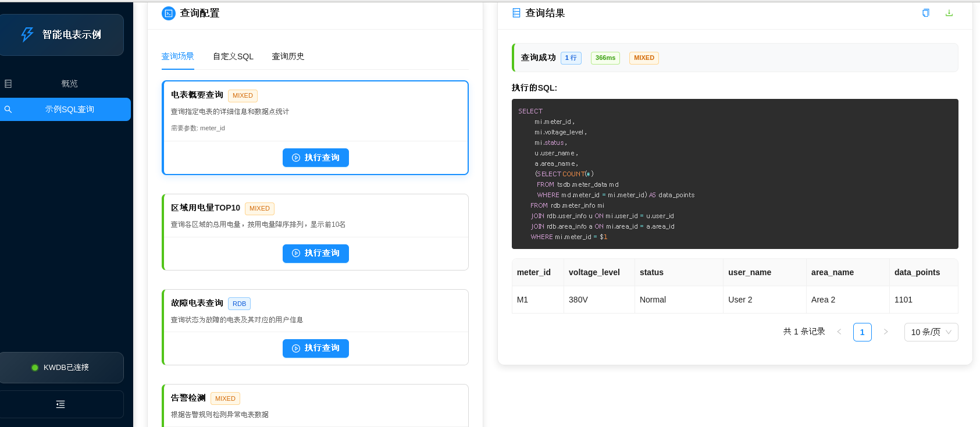
Task: Click the 查询配置 terminal icon
Action: (x=169, y=13)
